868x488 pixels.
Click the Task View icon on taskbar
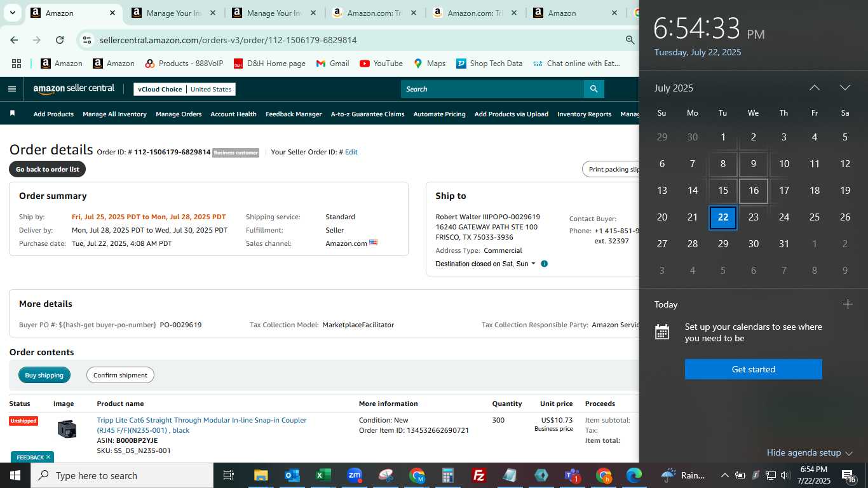coord(229,475)
